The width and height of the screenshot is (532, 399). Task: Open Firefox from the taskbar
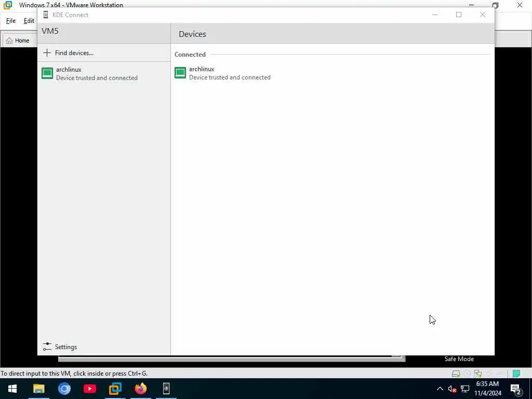tap(140, 389)
